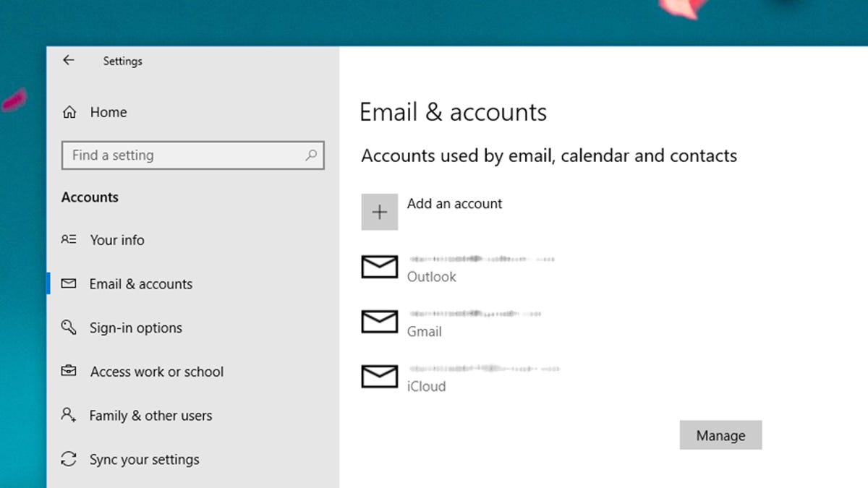Click the iCloud account envelope icon
This screenshot has width=868, height=488.
point(380,377)
